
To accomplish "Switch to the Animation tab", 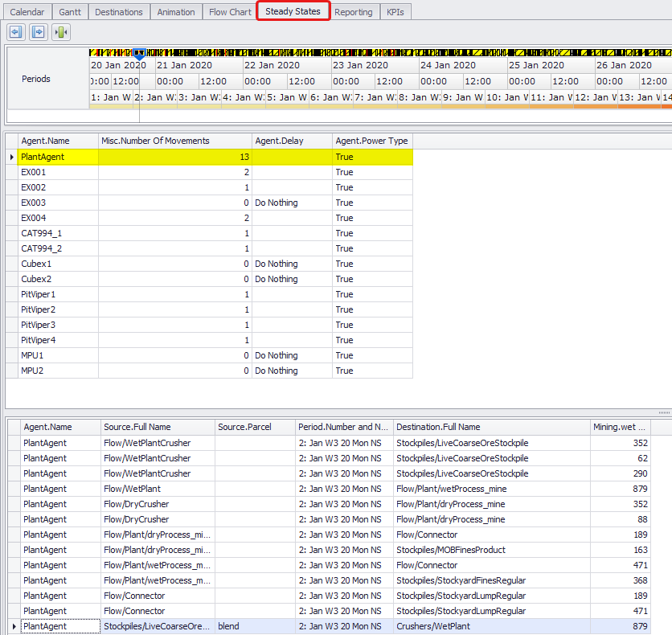I will tap(176, 12).
